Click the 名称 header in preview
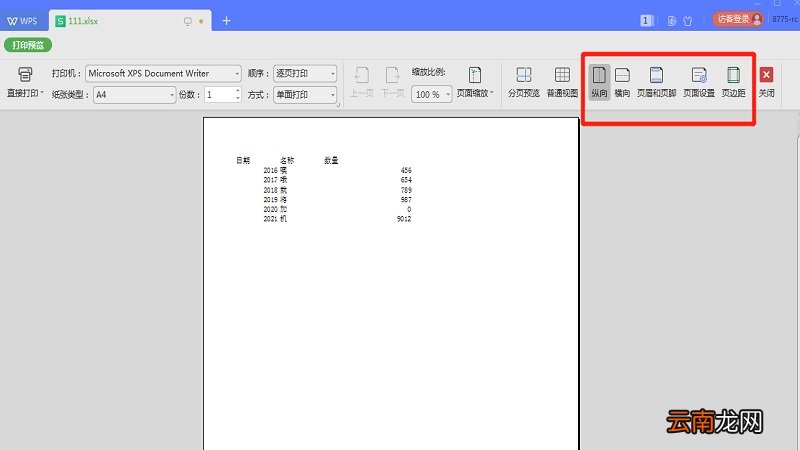This screenshot has height=450, width=800. tap(287, 160)
